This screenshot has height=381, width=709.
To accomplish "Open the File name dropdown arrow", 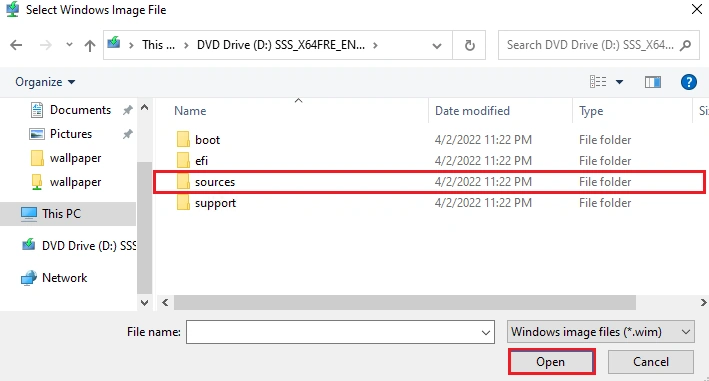I will 486,332.
